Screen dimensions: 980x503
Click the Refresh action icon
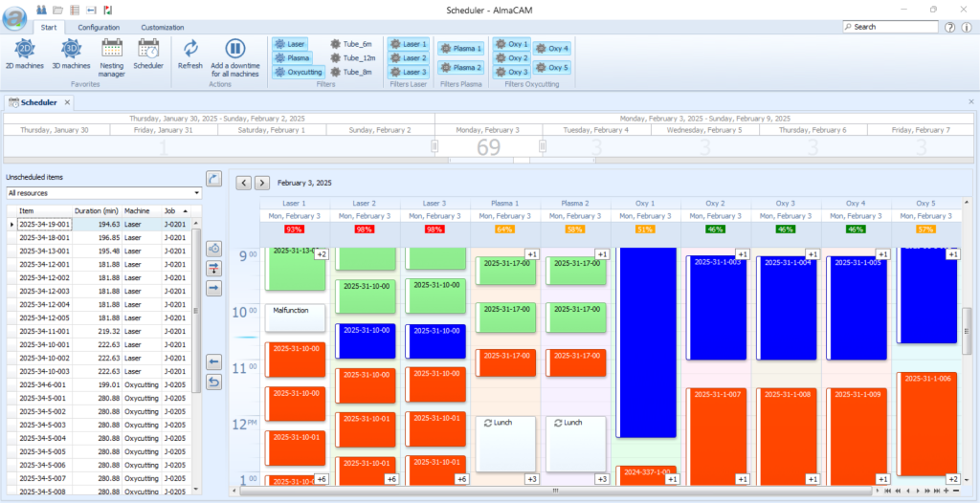pyautogui.click(x=190, y=55)
